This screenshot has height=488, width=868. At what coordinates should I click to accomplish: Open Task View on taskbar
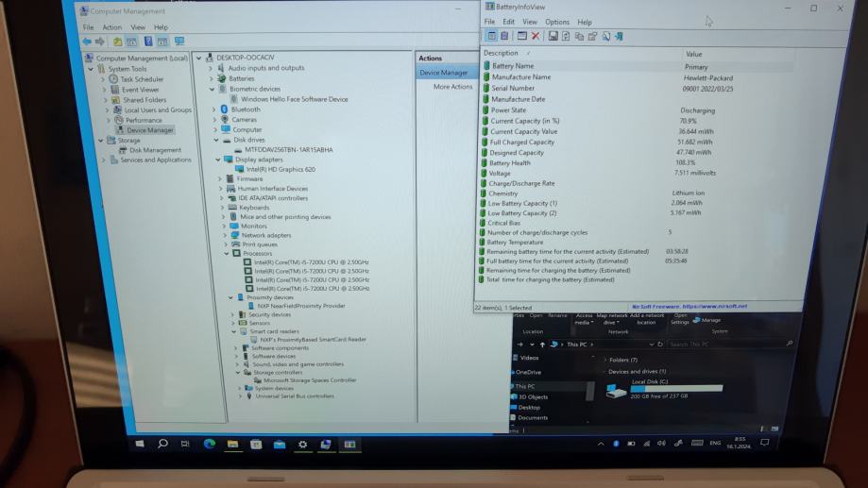pyautogui.click(x=185, y=444)
